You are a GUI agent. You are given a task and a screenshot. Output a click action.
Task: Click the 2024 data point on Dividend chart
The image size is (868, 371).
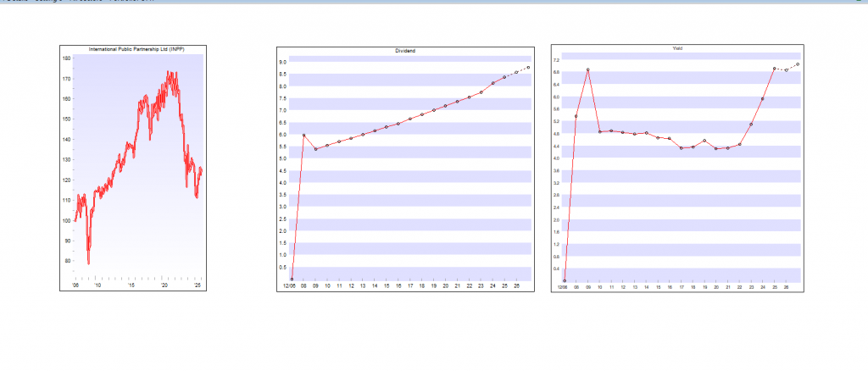492,83
